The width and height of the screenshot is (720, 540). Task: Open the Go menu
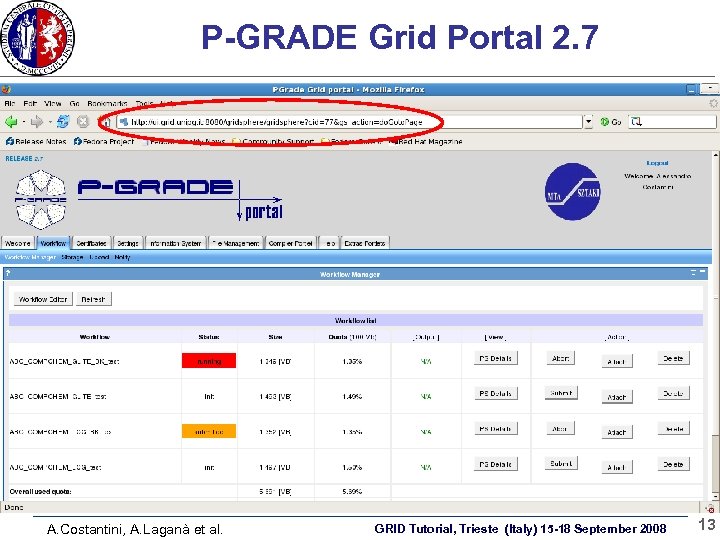74,104
